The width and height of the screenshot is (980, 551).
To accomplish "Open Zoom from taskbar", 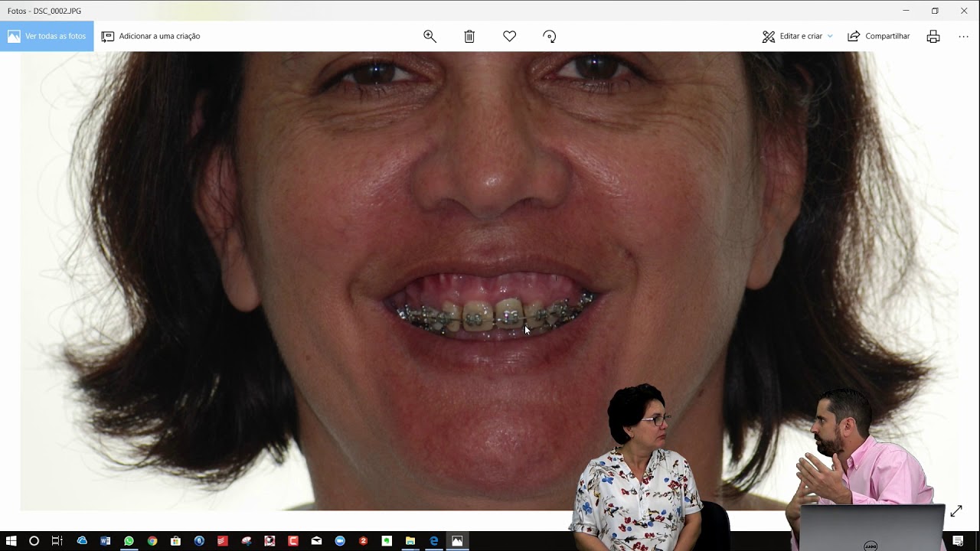I will coord(340,541).
